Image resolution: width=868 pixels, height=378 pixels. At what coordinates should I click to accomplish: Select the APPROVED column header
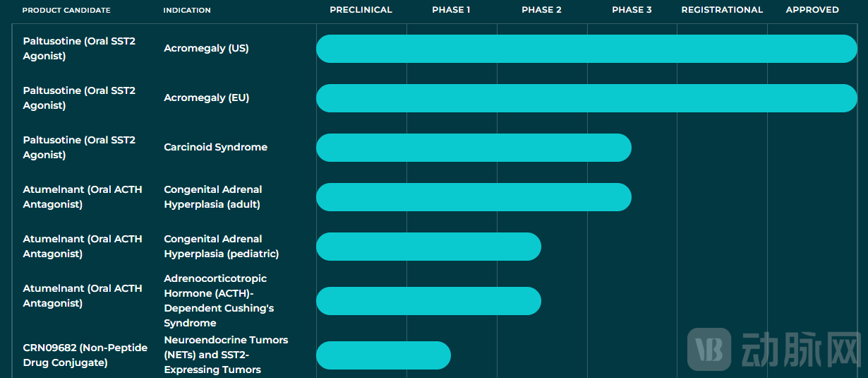(x=812, y=10)
